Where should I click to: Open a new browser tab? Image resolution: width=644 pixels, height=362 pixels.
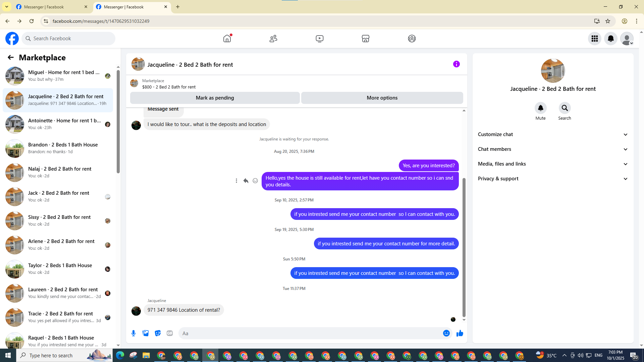pos(178,7)
